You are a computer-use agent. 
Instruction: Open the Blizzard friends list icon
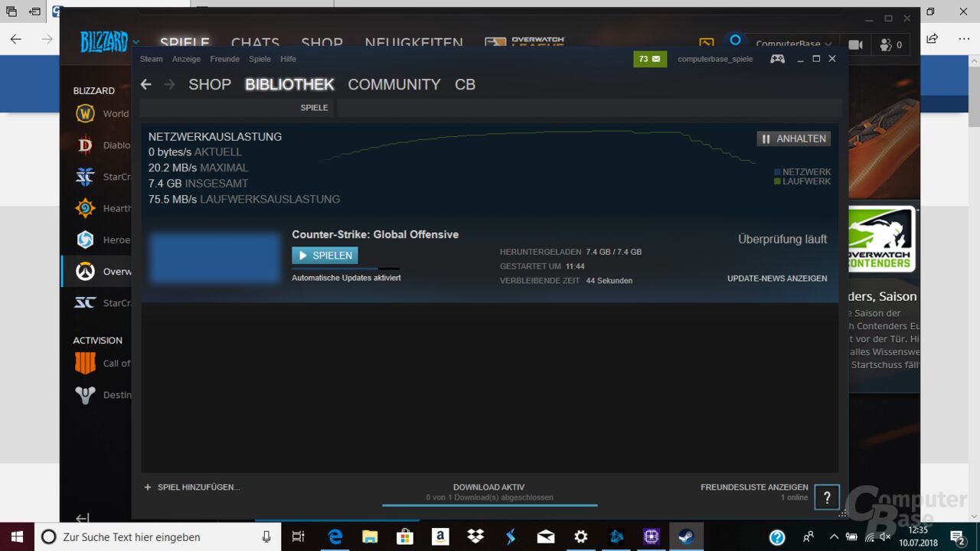tap(890, 44)
